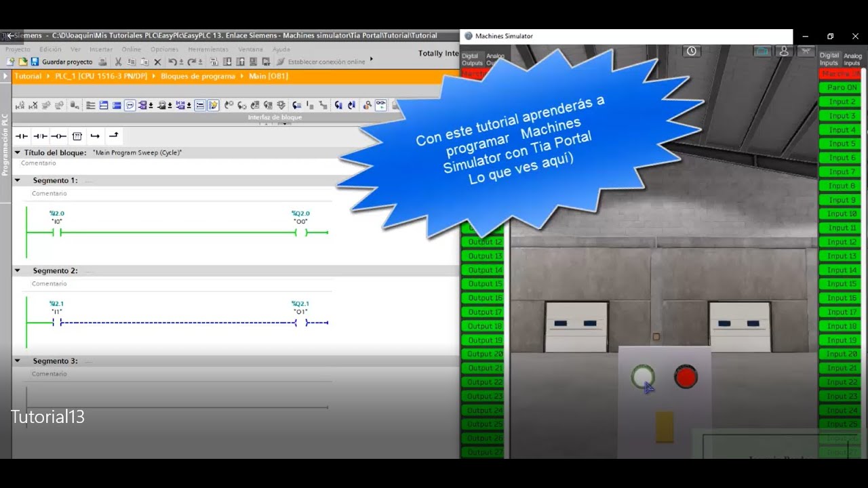This screenshot has height=488, width=868.
Task: Click the open branch arrow icon
Action: (95, 136)
